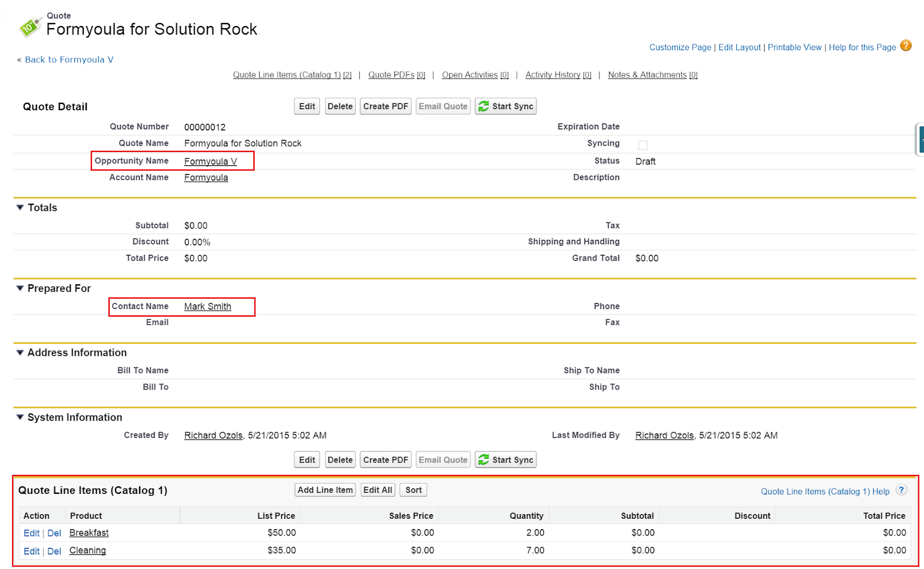
Task: Click Add Line Item button
Action: (x=325, y=490)
